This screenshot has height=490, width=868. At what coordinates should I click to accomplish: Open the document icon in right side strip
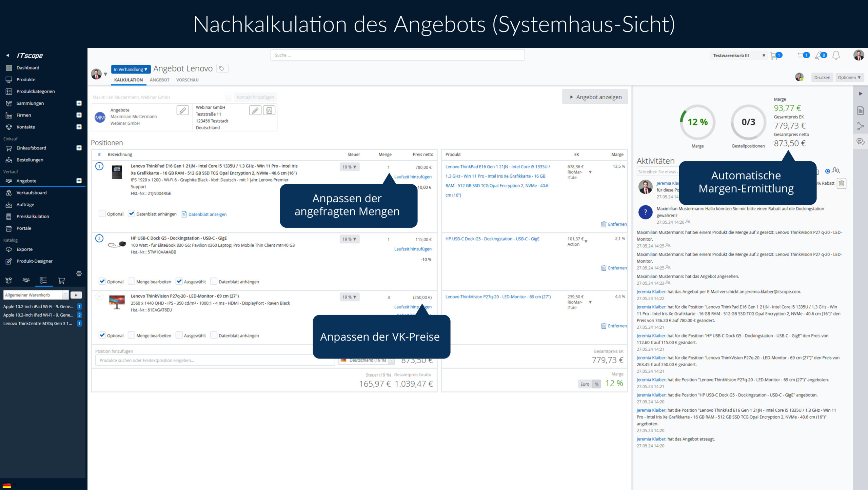click(x=860, y=110)
